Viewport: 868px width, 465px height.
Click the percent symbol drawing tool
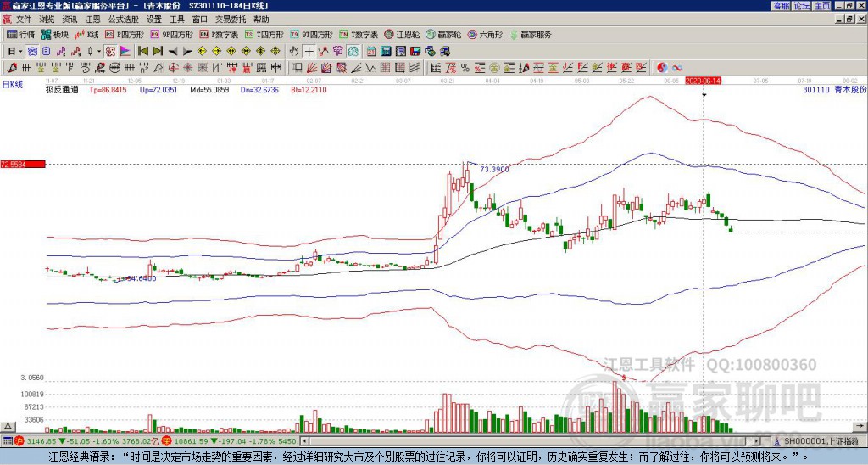click(465, 68)
